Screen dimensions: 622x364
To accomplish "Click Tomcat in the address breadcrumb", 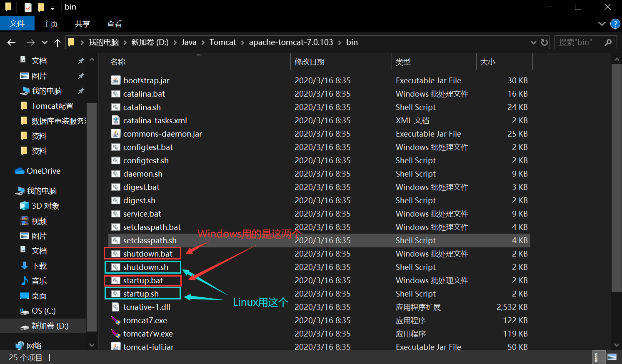I will tap(223, 42).
